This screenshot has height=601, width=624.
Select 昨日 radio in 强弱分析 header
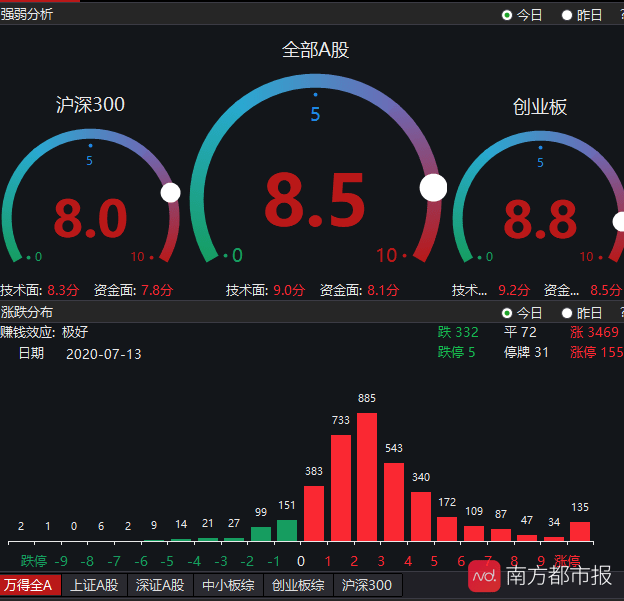(x=567, y=15)
